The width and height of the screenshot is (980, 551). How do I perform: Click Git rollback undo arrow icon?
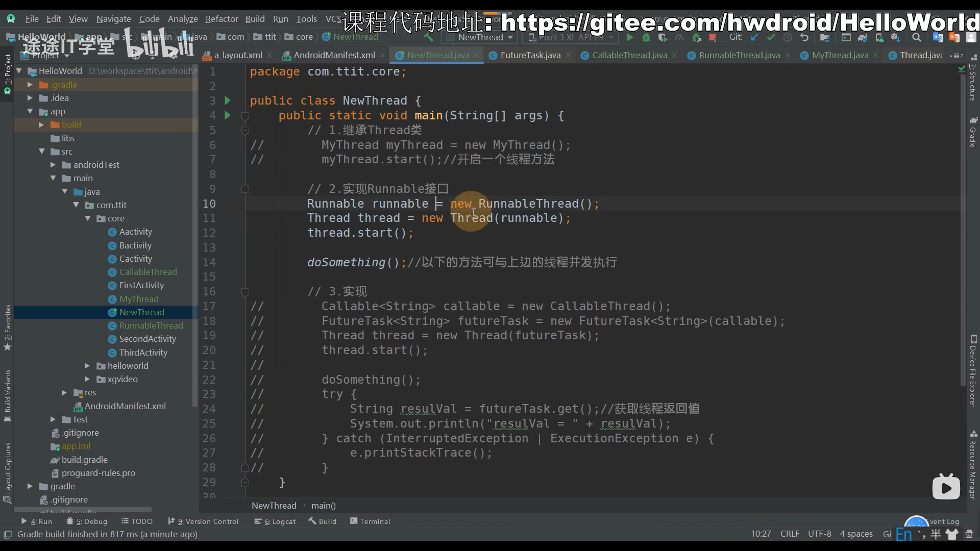tap(804, 37)
